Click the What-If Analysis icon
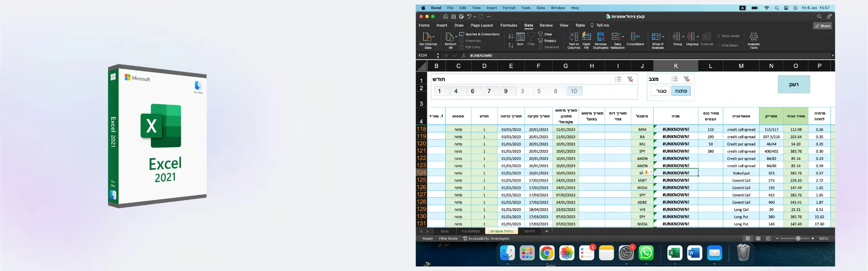Image resolution: width=868 pixels, height=271 pixels. coord(656,37)
